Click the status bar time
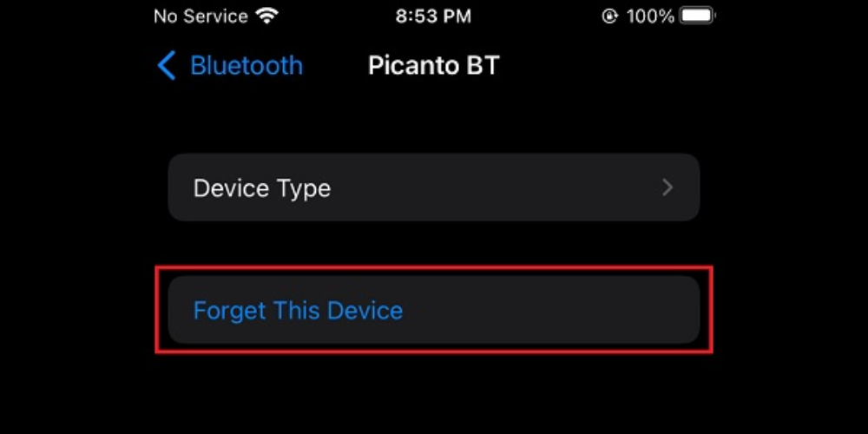Screen dimensions: 868x434 click(433, 16)
